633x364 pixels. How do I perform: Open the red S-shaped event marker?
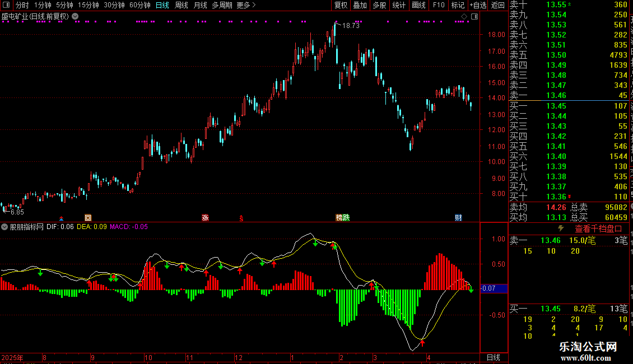pyautogui.click(x=241, y=218)
